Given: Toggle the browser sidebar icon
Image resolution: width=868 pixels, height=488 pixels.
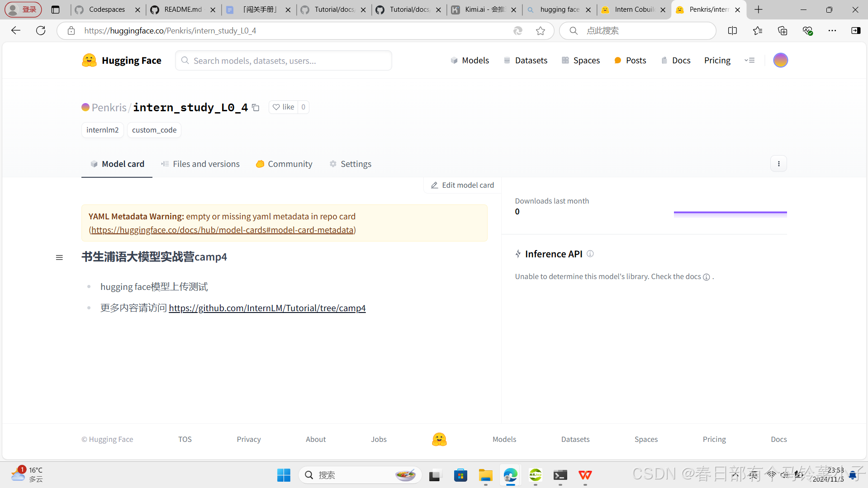Looking at the screenshot, I should [856, 30].
